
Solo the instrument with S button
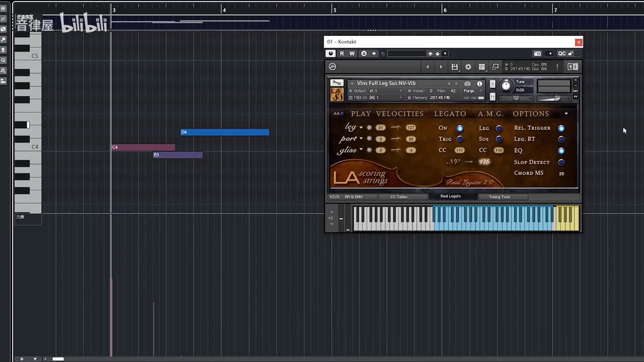pyautogui.click(x=493, y=84)
